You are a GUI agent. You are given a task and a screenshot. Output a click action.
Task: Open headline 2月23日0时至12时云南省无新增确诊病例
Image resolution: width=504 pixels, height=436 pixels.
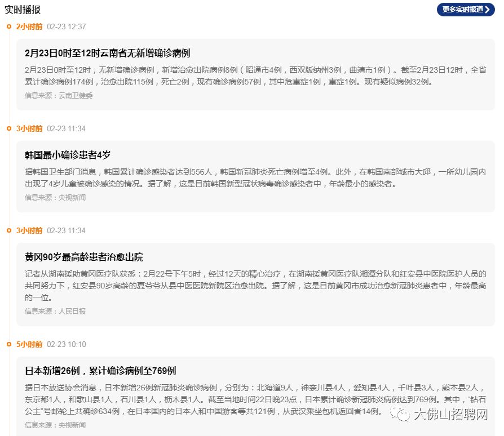coord(107,53)
